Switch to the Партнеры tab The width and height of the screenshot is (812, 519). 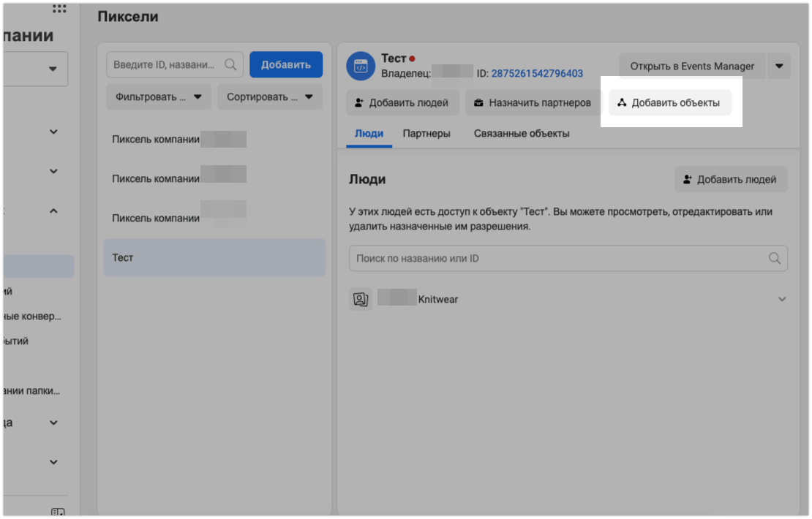pos(426,134)
